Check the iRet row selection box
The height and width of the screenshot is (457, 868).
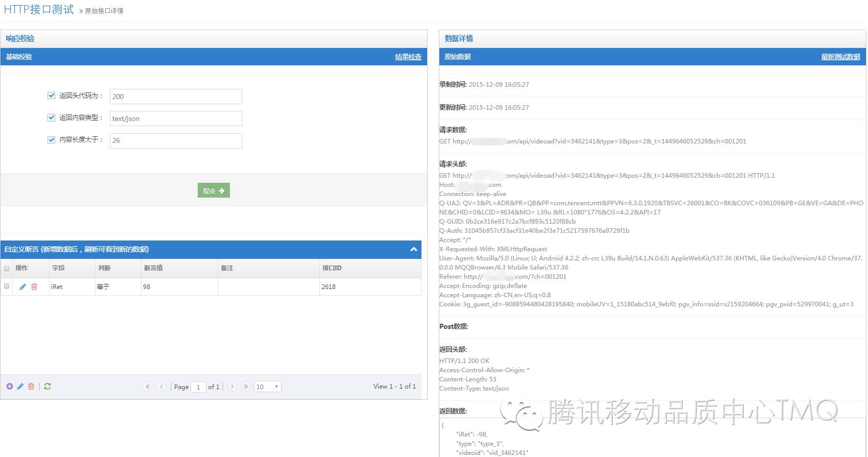point(7,286)
